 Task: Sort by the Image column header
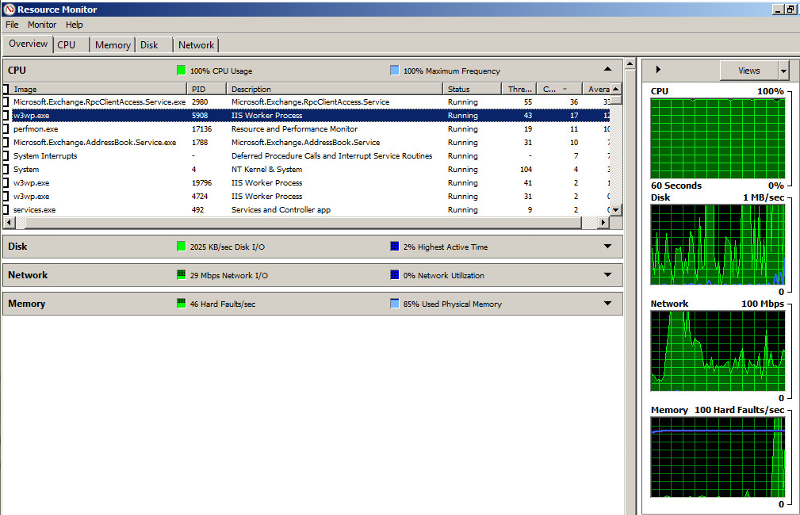(x=98, y=89)
